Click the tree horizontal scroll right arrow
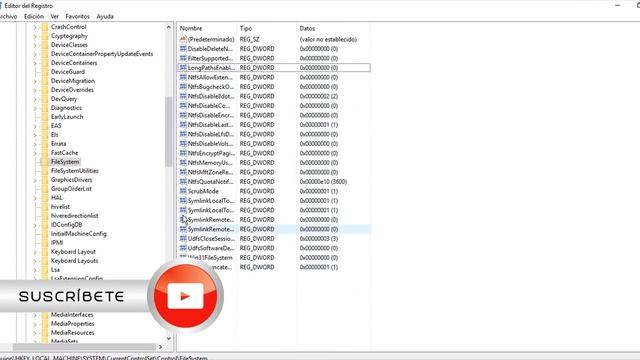Image resolution: width=640 pixels, height=360 pixels. [160, 347]
